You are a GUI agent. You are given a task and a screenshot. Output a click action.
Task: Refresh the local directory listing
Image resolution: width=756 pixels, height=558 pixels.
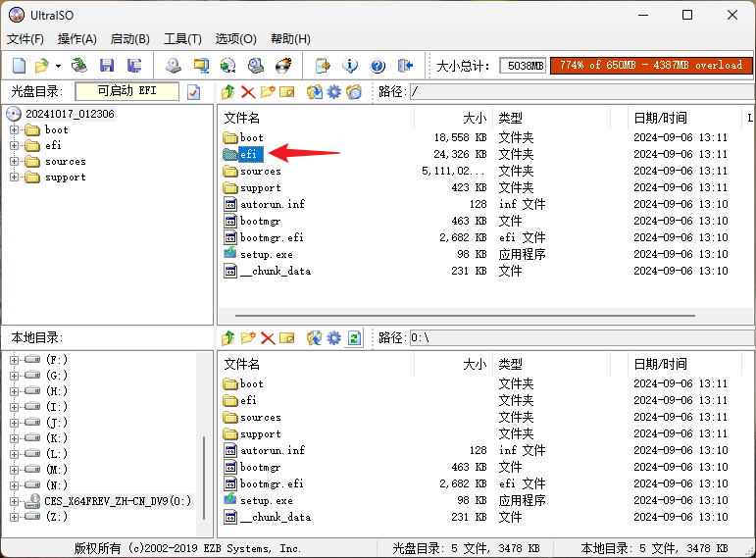(354, 338)
